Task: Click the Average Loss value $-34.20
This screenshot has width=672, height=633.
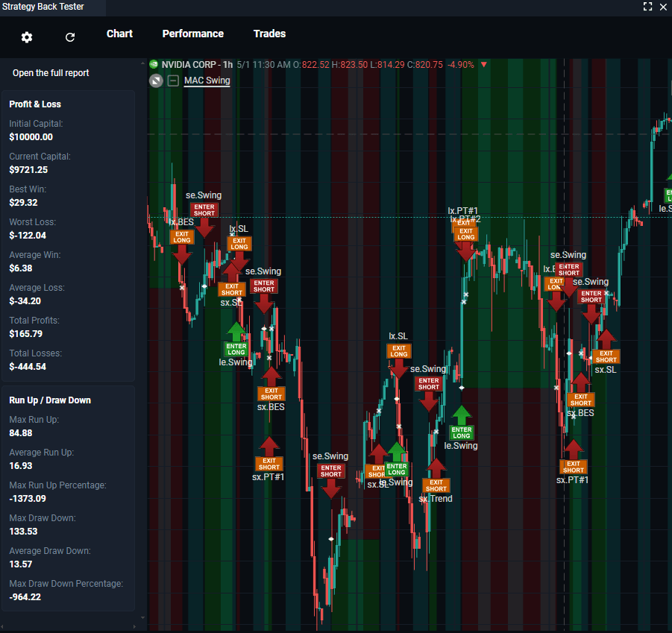Action: (x=25, y=301)
